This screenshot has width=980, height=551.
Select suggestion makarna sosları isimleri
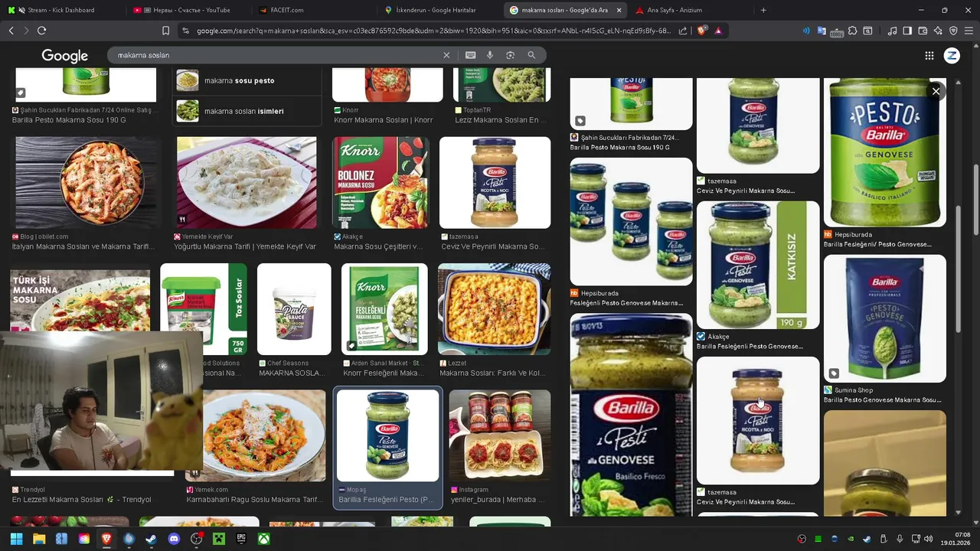[x=247, y=111]
